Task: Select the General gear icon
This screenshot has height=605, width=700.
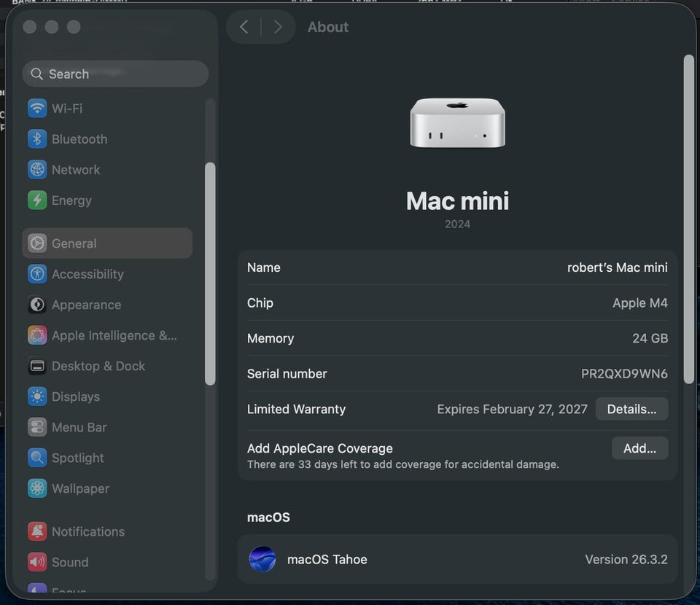Action: pyautogui.click(x=37, y=243)
